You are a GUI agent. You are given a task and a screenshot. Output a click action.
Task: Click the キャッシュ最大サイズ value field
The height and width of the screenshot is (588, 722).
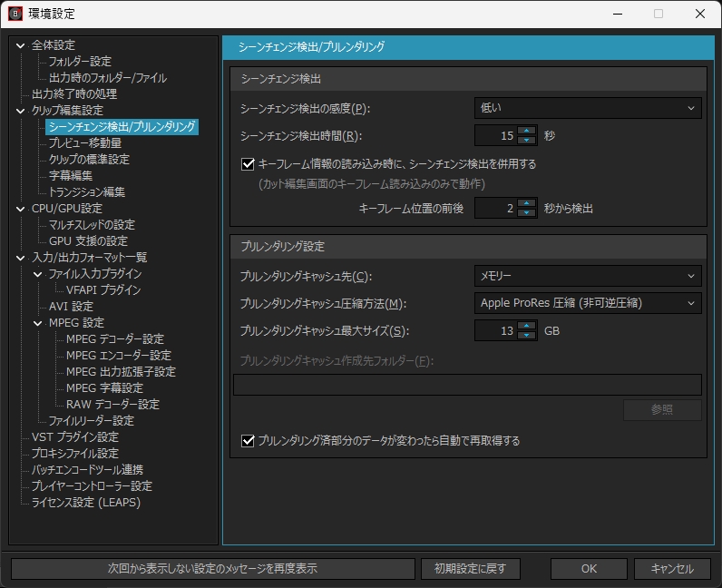pyautogui.click(x=496, y=331)
